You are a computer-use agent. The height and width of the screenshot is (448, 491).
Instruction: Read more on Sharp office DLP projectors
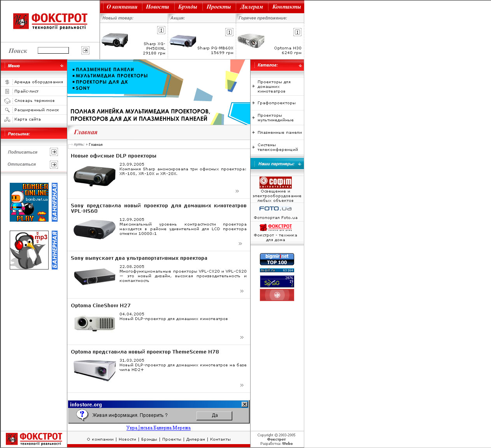237,191
